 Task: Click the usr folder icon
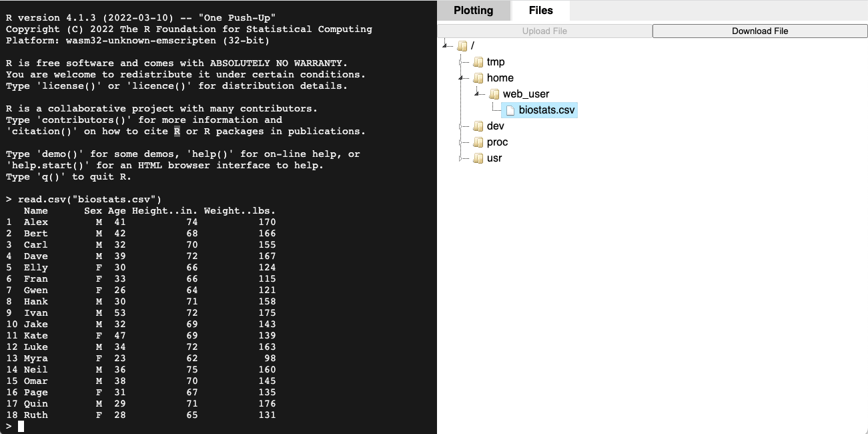coord(478,158)
